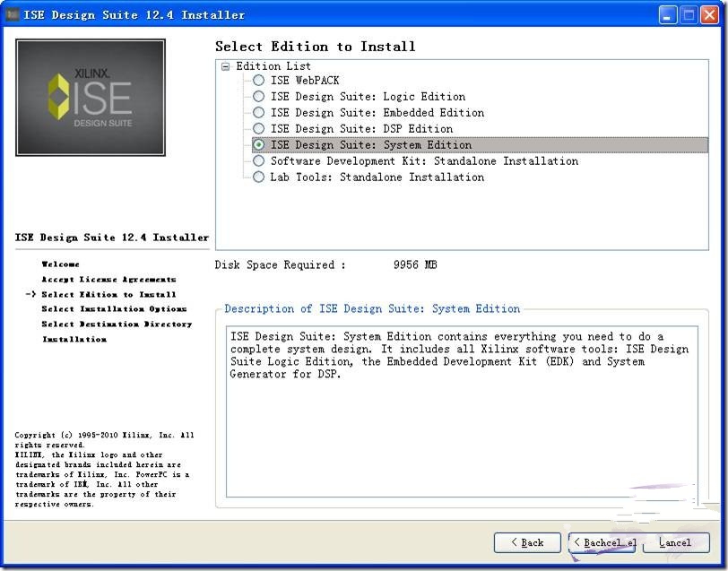Select the System Edition radio button
728x571 pixels.
coord(258,145)
